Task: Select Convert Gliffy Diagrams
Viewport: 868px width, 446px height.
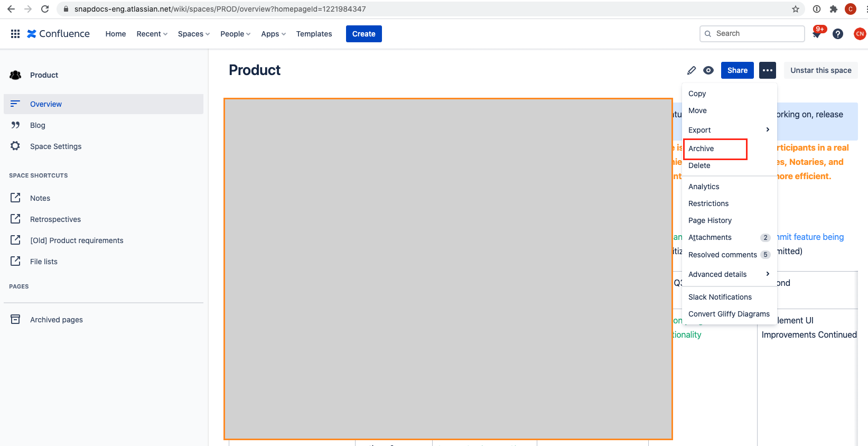Action: click(729, 314)
